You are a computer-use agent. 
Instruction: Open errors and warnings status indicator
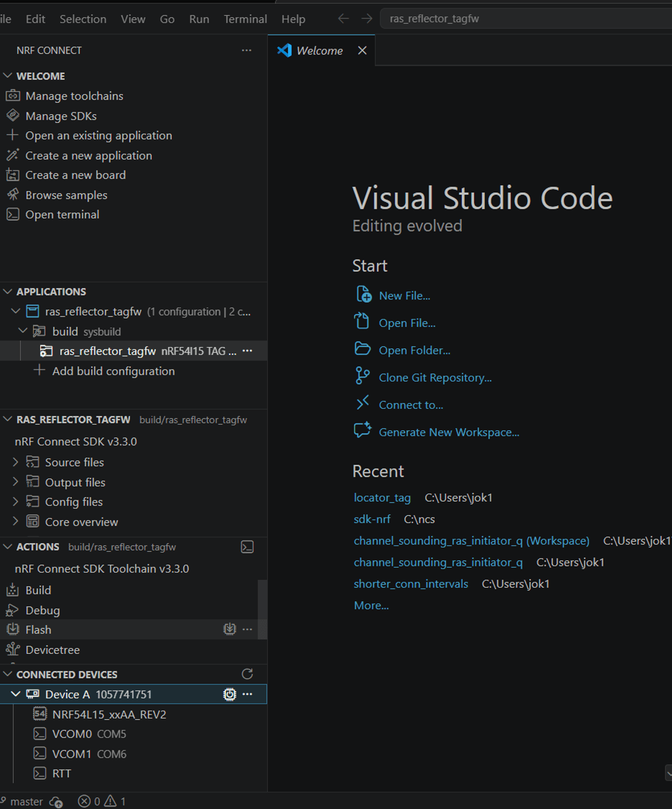point(102,801)
